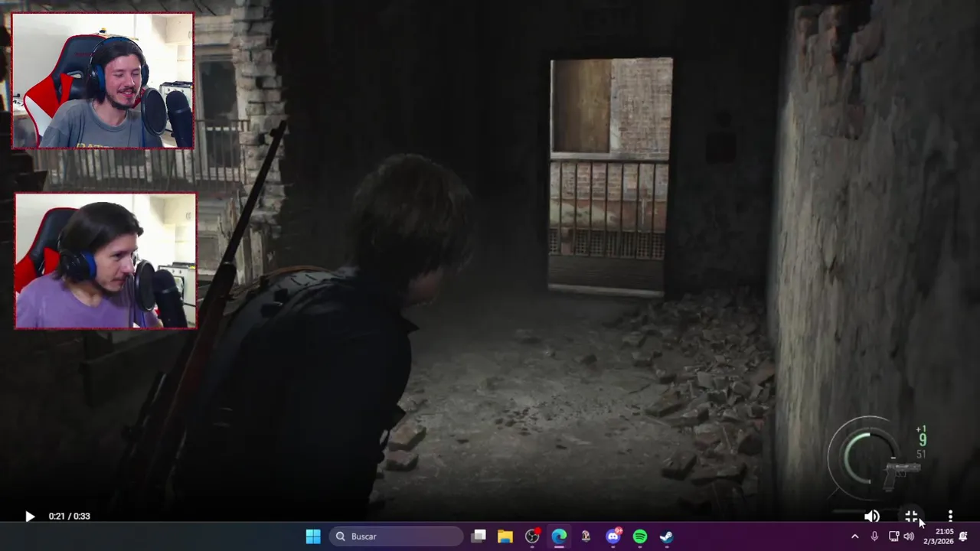This screenshot has height=551, width=980.
Task: Expand the hidden system tray icons
Action: (854, 536)
